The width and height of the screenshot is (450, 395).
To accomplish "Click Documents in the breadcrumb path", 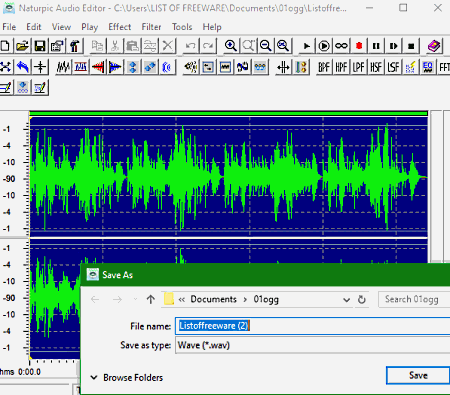I will [213, 299].
